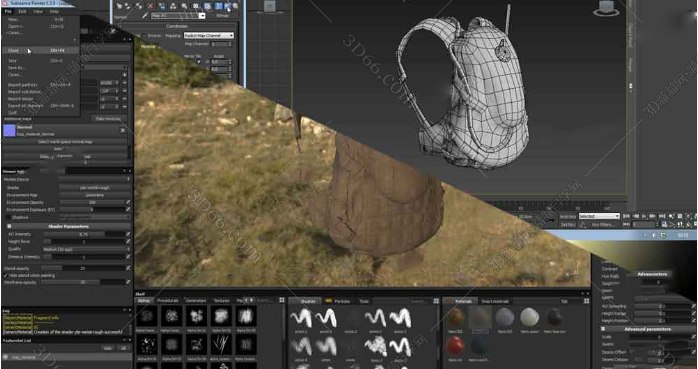698x369 pixels.
Task: Adjust the AO Intensity slider
Action: pyautogui.click(x=83, y=234)
